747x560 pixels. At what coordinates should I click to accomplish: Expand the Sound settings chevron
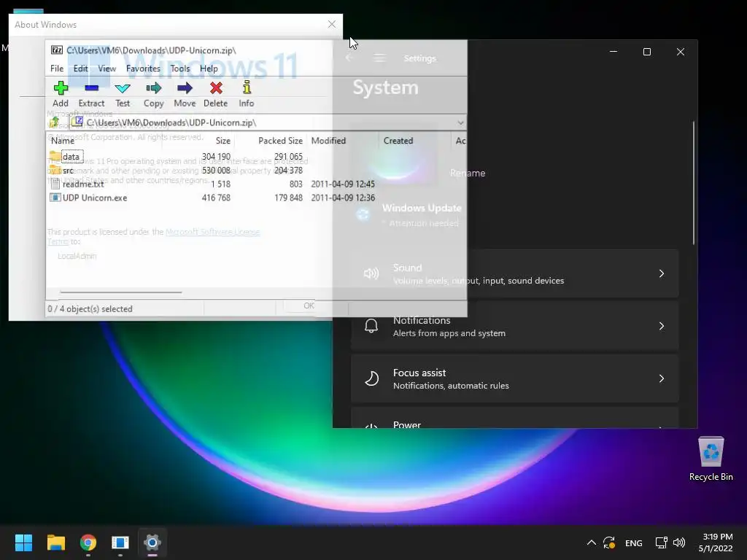click(661, 273)
